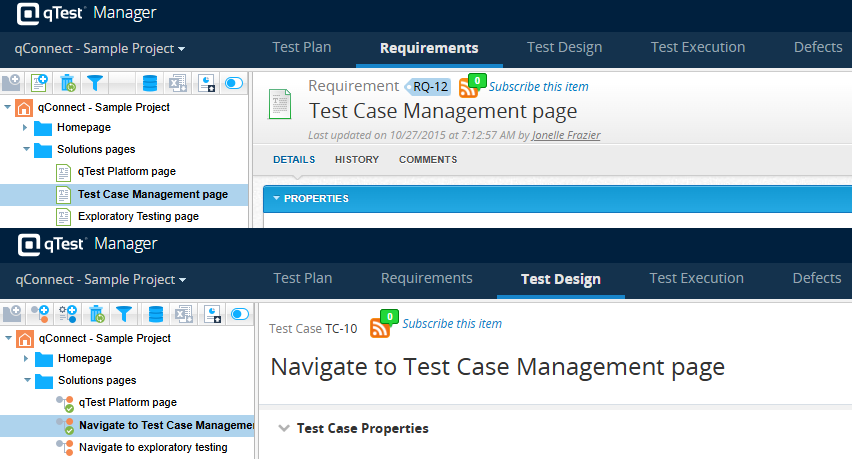Collapse the blue PROPERTIES section header
852x459 pixels.
277,199
